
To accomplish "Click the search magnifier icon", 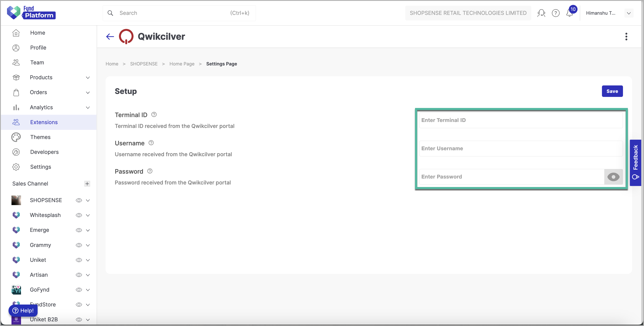I will tap(110, 13).
